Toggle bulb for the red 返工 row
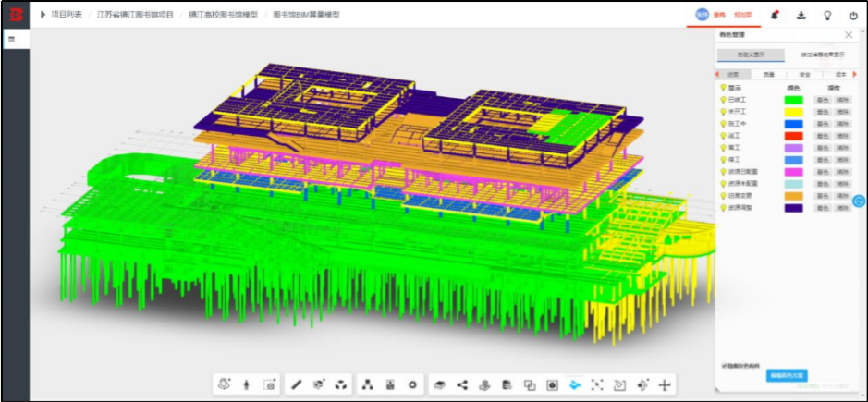Image resolution: width=868 pixels, height=402 pixels. pos(723,136)
